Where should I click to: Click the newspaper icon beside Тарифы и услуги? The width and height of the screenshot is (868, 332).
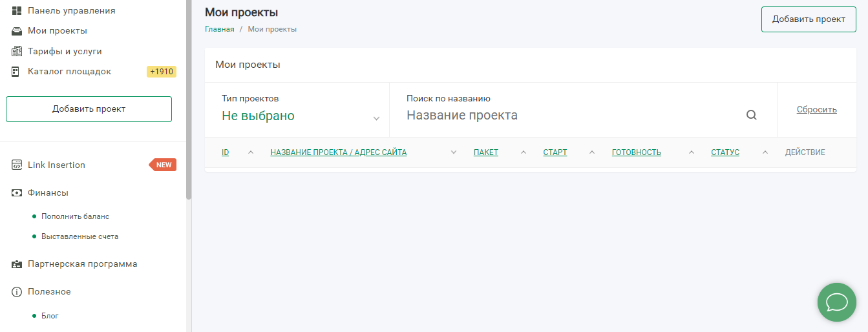click(x=17, y=51)
